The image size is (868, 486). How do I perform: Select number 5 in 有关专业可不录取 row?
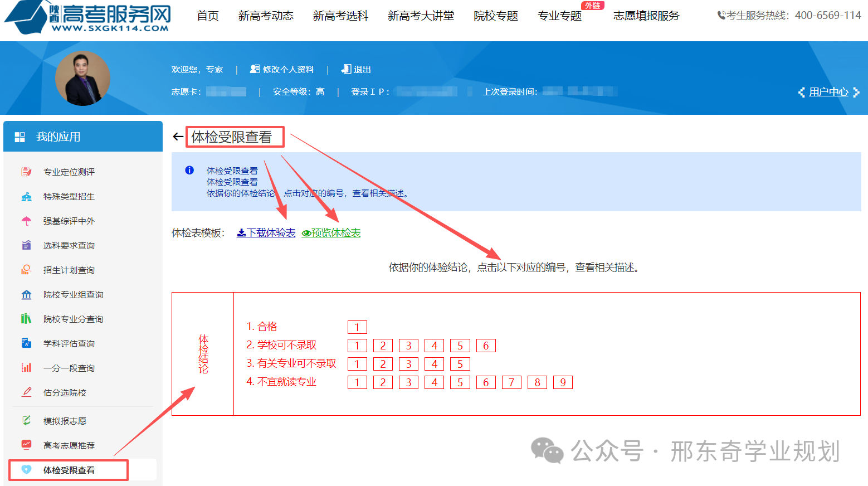(460, 364)
